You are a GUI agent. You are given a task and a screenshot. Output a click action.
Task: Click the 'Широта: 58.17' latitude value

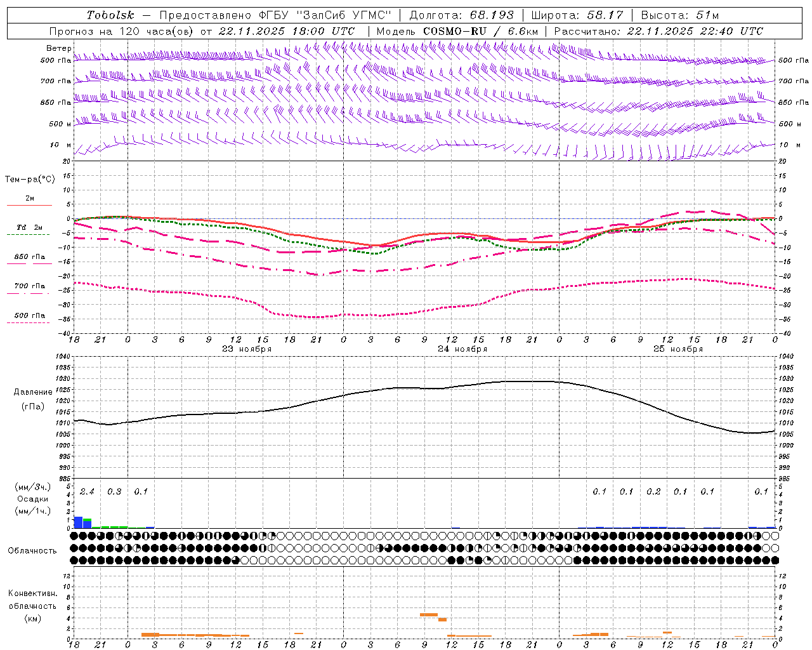tap(577, 15)
